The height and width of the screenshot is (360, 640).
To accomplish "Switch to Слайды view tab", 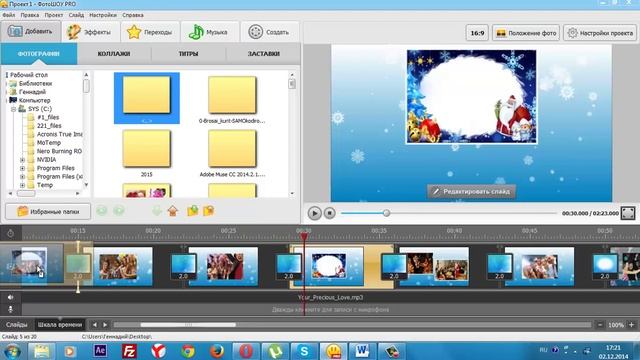I will pos(17,325).
